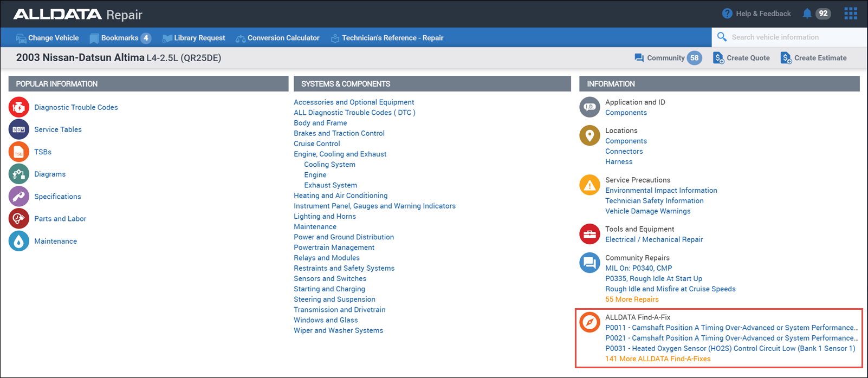This screenshot has width=868, height=378.
Task: Show 141 More ALLDATA Find-A-Fixes
Action: click(x=658, y=359)
